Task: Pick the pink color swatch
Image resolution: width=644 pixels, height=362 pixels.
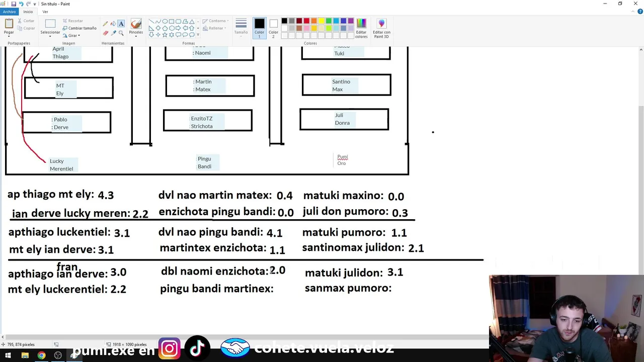Action: point(306,28)
